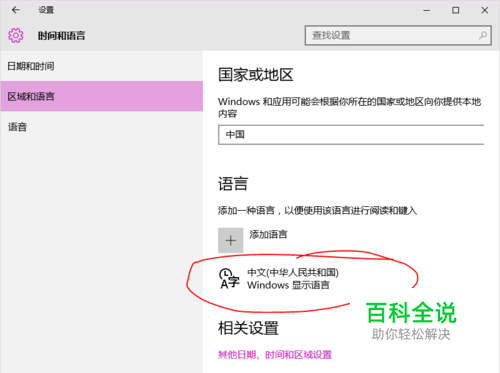500x373 pixels.
Task: Open the country dropdown showing 中国
Action: click(x=351, y=135)
